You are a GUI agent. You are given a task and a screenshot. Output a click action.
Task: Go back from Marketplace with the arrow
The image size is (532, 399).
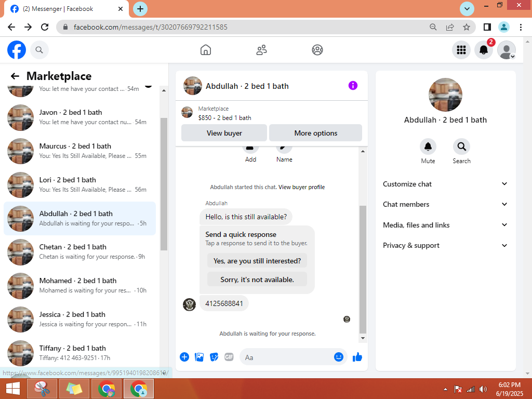pos(15,76)
